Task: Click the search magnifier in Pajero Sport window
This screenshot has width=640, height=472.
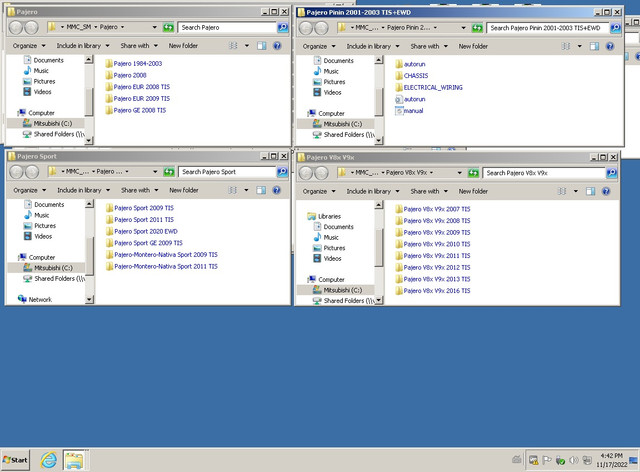Action: [282, 172]
